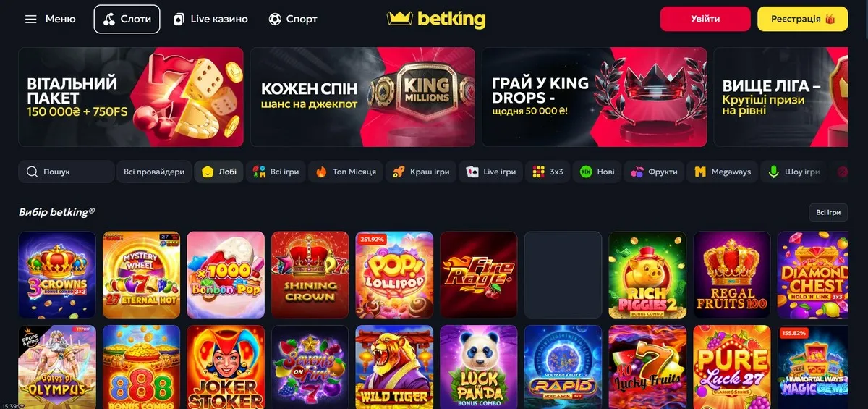Click the Всі ігри button beside Вибір betking
This screenshot has width=868, height=409.
click(828, 212)
